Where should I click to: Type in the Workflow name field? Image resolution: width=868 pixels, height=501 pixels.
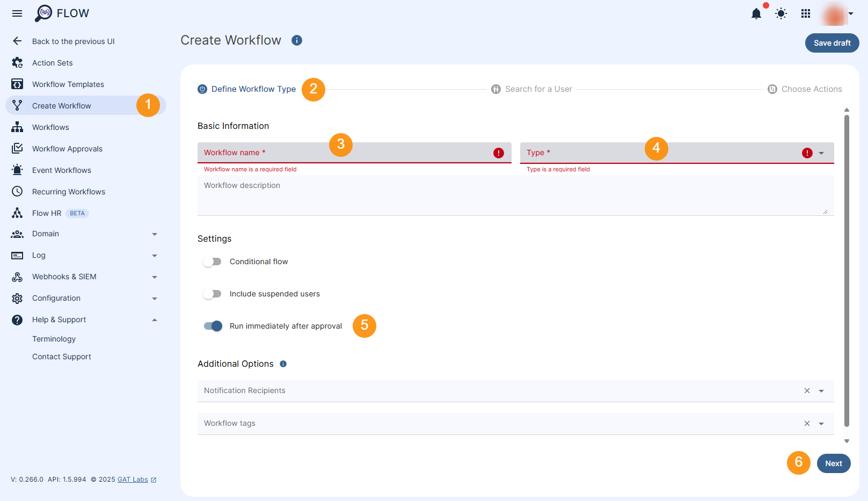point(322,153)
